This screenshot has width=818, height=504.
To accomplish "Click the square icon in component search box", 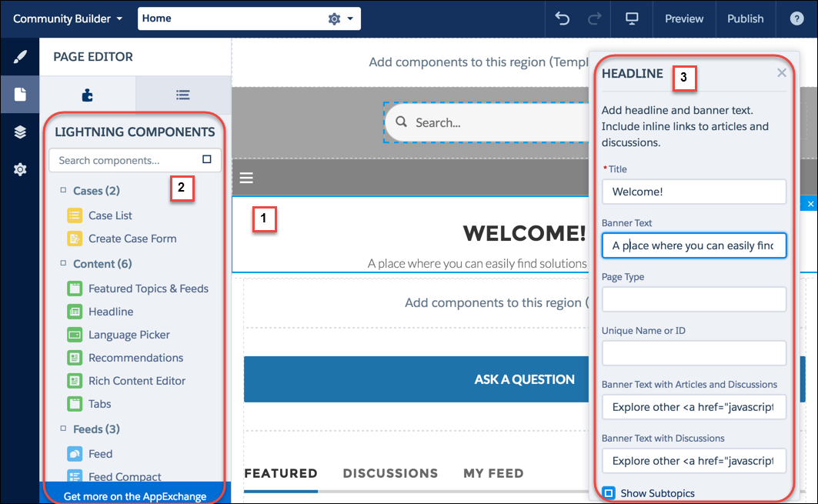I will click(206, 159).
